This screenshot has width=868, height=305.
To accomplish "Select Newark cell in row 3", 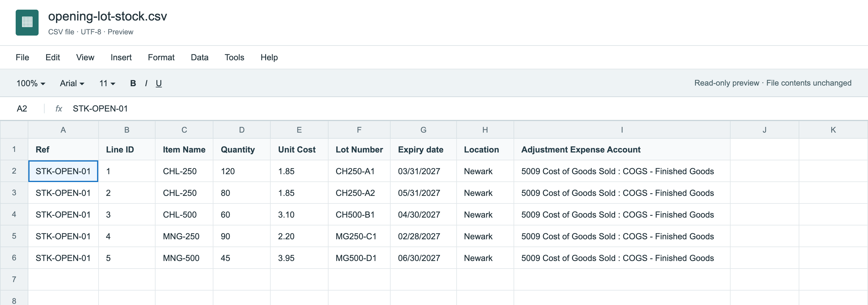I will (485, 193).
